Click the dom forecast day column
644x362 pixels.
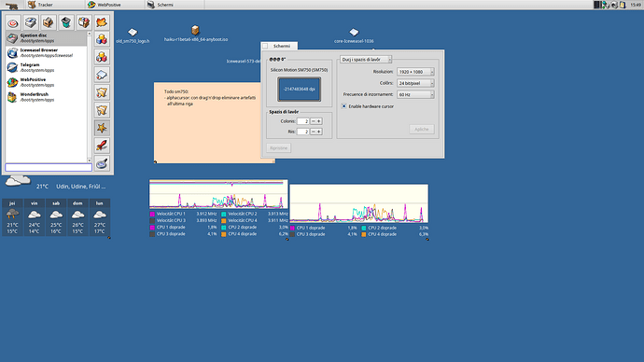[77, 217]
